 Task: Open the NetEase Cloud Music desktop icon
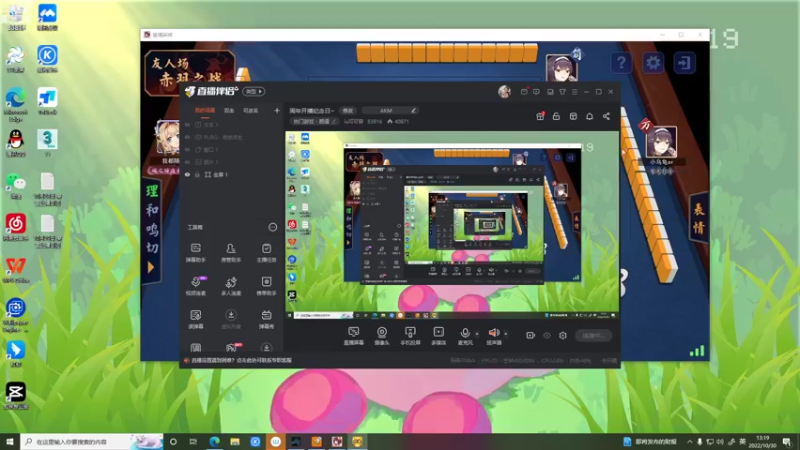[x=16, y=227]
